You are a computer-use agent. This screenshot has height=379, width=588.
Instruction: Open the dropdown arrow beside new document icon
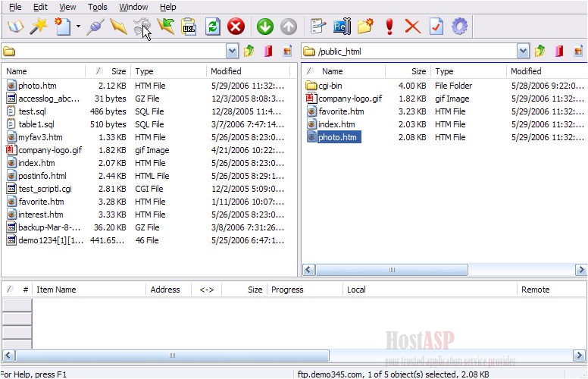tap(78, 27)
